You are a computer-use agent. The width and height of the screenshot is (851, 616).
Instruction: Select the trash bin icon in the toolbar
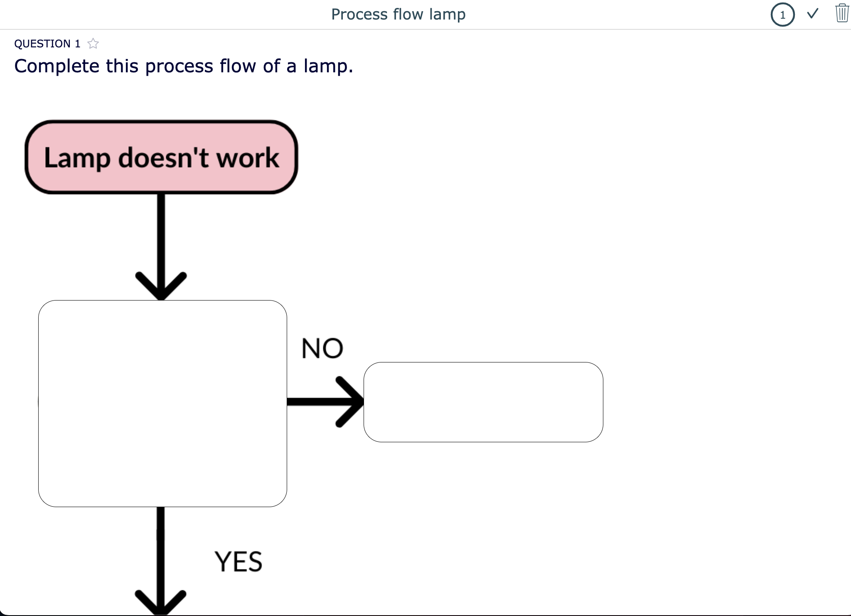(x=841, y=14)
